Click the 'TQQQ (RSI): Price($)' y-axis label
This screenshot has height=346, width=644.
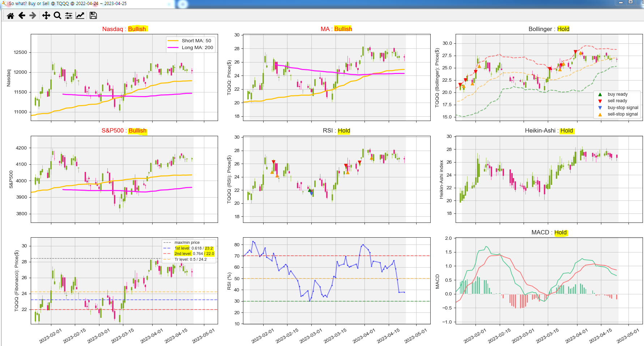tap(229, 180)
